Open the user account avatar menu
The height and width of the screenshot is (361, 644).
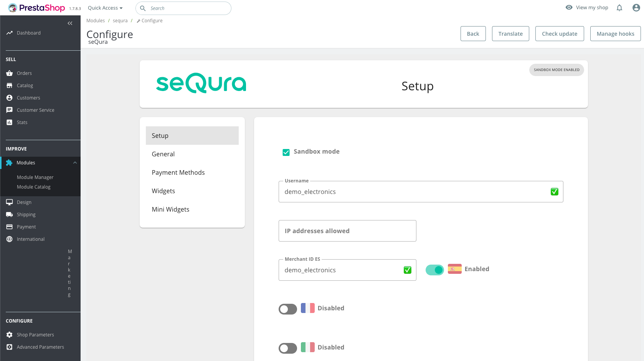(636, 8)
